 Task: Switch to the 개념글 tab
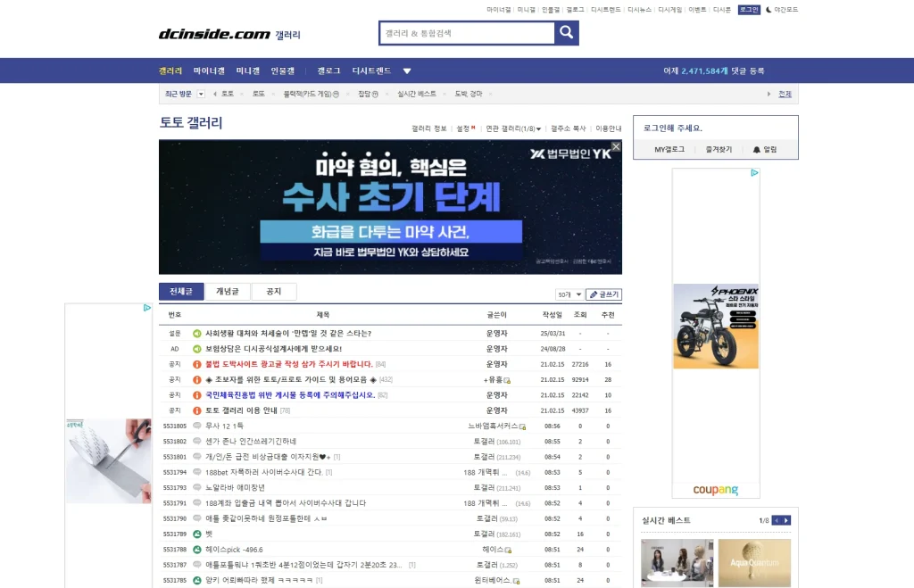[226, 291]
